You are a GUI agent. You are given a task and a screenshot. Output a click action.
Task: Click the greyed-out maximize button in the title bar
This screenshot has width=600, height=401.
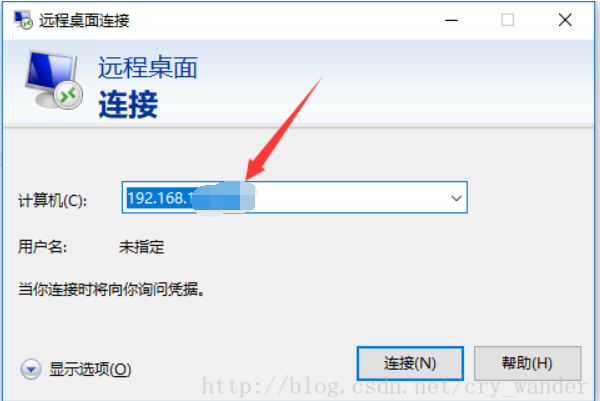tap(508, 20)
